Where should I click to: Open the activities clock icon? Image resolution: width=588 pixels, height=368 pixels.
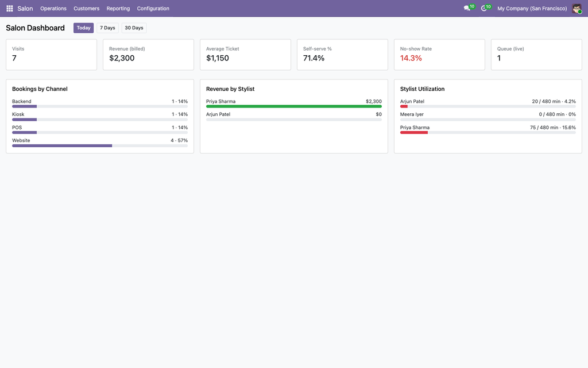coord(483,8)
